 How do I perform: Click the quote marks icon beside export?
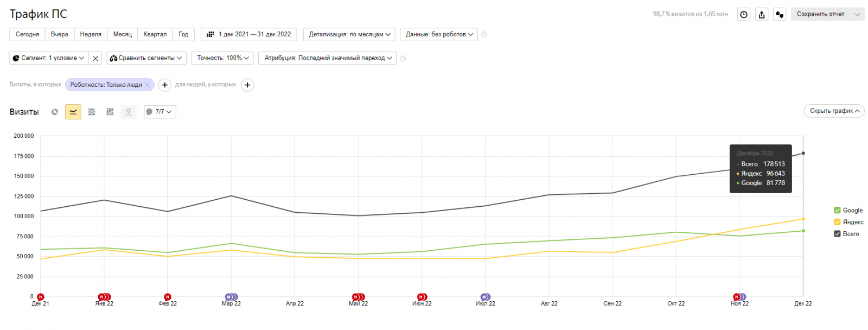pos(780,15)
